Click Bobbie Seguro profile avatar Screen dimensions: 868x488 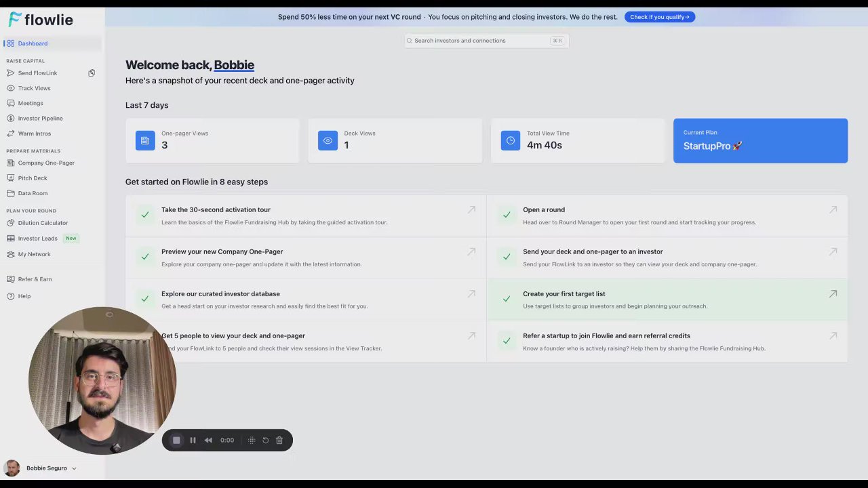click(x=12, y=468)
